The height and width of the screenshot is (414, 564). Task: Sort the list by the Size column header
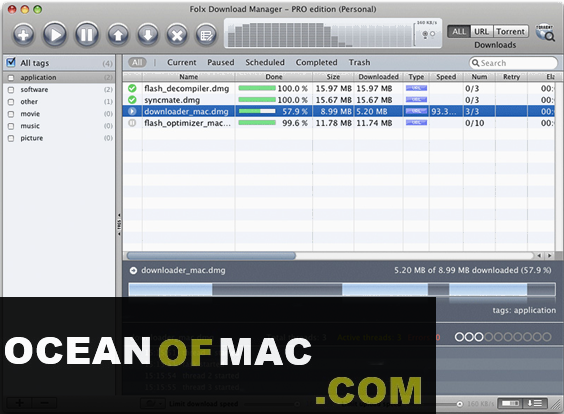click(x=333, y=77)
